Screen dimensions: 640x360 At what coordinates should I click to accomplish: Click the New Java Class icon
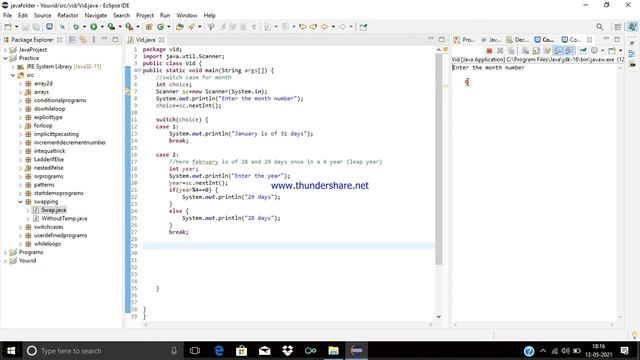[160, 27]
